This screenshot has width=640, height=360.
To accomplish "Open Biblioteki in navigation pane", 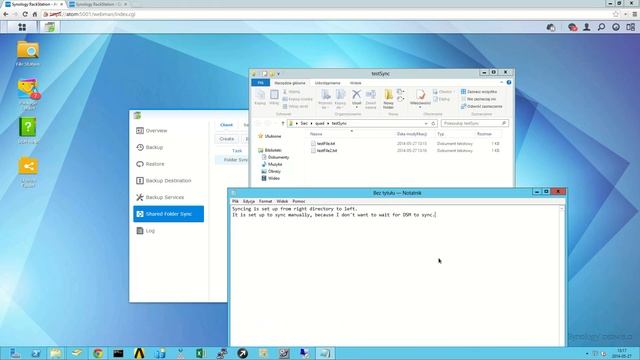I will pyautogui.click(x=270, y=150).
